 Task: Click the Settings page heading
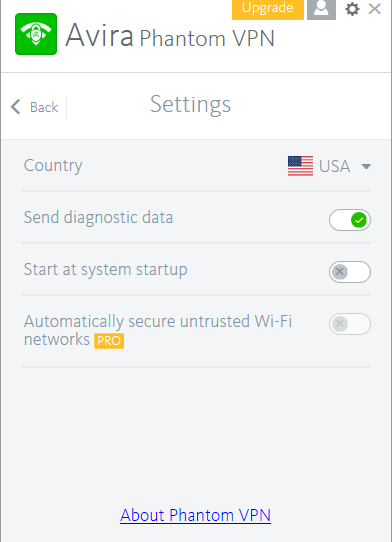[x=190, y=105]
